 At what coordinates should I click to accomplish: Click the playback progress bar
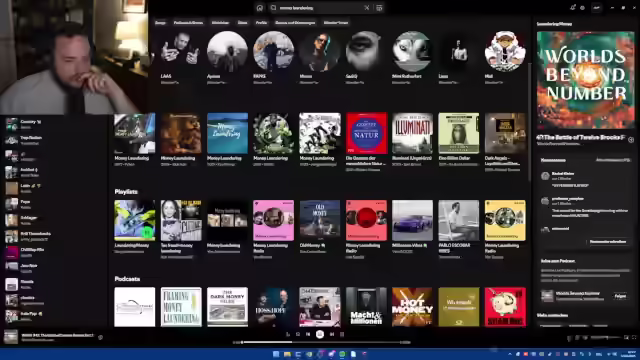320,342
